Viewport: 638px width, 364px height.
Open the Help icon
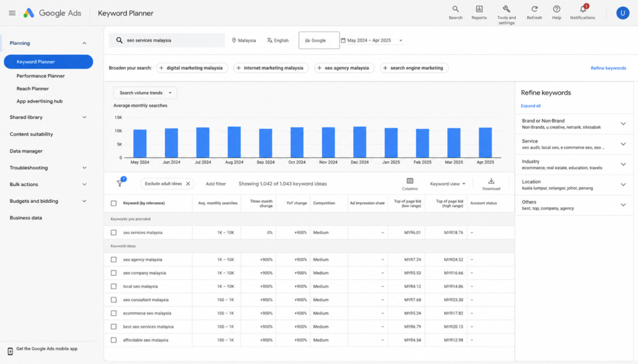tap(556, 12)
